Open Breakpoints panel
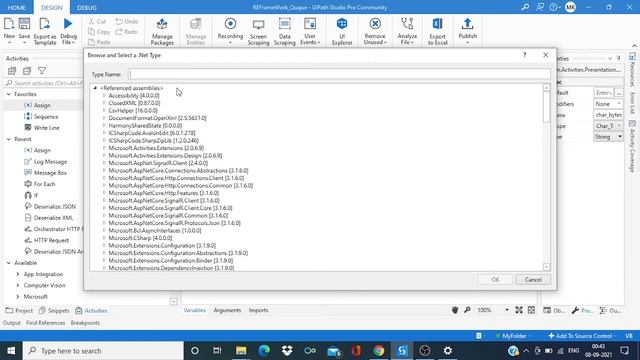Image resolution: width=640 pixels, height=360 pixels. (85, 323)
